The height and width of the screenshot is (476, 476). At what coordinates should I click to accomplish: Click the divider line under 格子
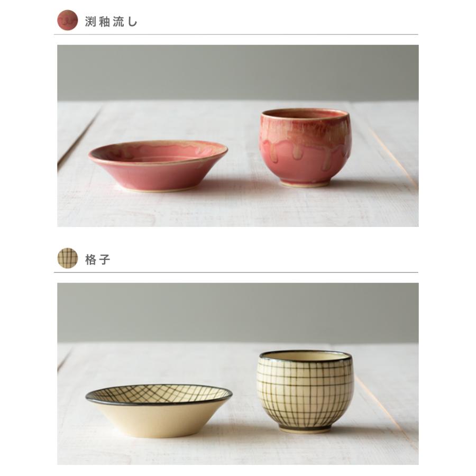coord(236,272)
